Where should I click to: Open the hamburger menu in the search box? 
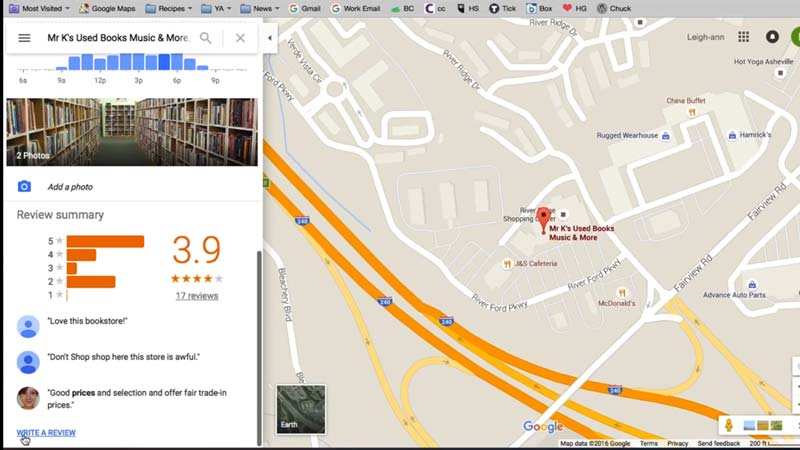click(x=24, y=38)
